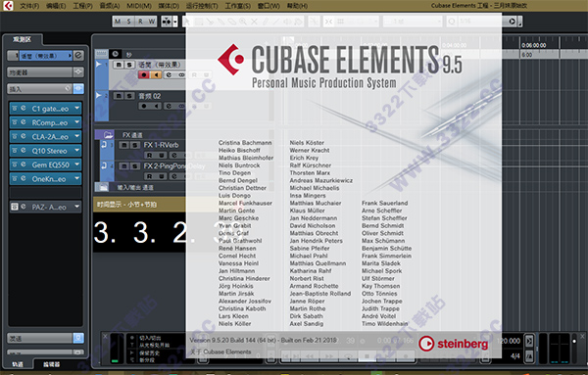588x375 pixels.
Task: Click the track list grip button
Action: click(101, 54)
